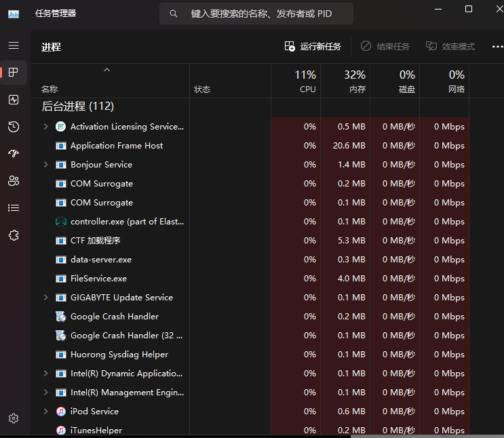Focus the search box for name, publisher or PID
This screenshot has width=504, height=438.
pyautogui.click(x=256, y=14)
